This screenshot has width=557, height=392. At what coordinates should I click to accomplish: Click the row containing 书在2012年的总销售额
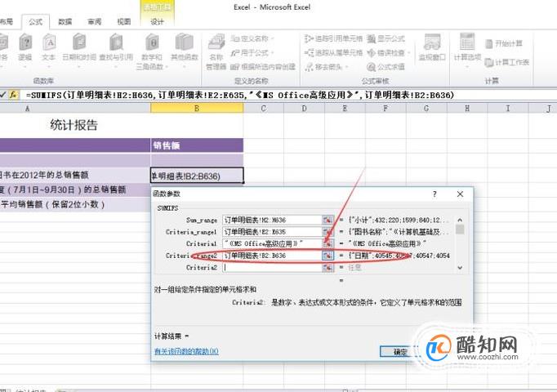click(x=75, y=175)
